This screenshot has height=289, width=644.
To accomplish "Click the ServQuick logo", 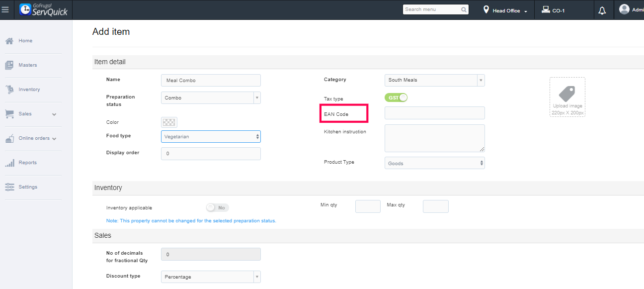I will [x=43, y=10].
